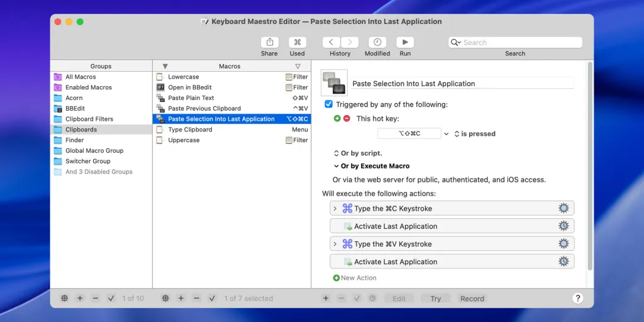644x322 pixels.
Task: Click the Try button
Action: (435, 299)
